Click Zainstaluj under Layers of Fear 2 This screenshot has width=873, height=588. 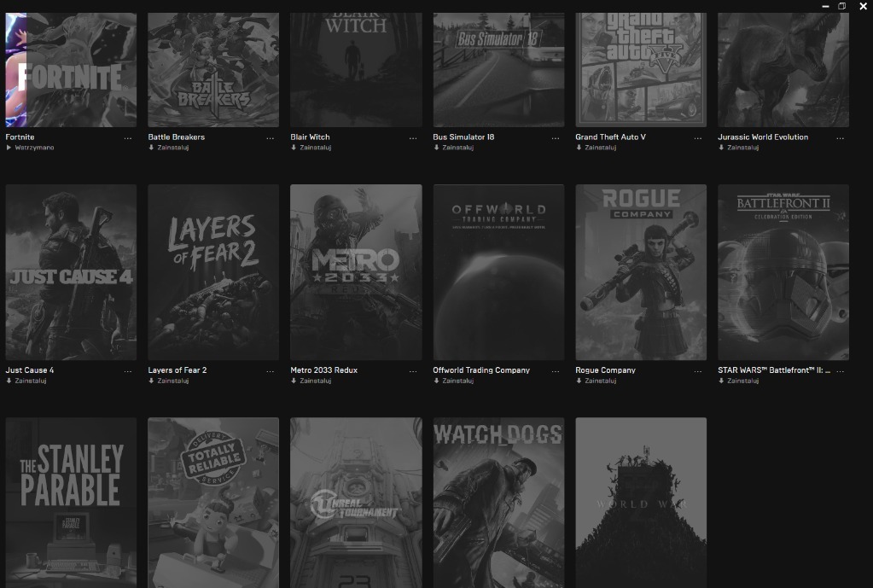pyautogui.click(x=169, y=381)
